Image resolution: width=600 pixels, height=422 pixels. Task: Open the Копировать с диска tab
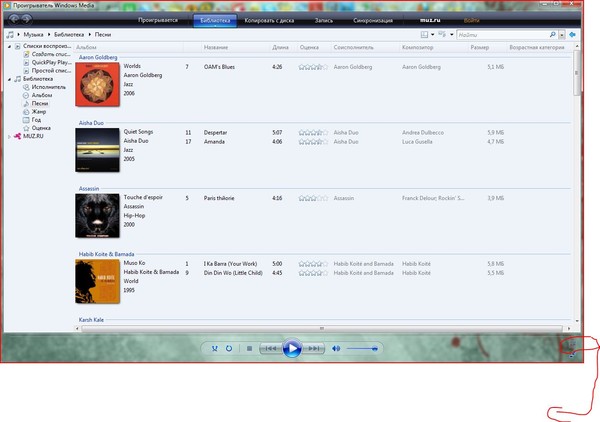(x=269, y=20)
